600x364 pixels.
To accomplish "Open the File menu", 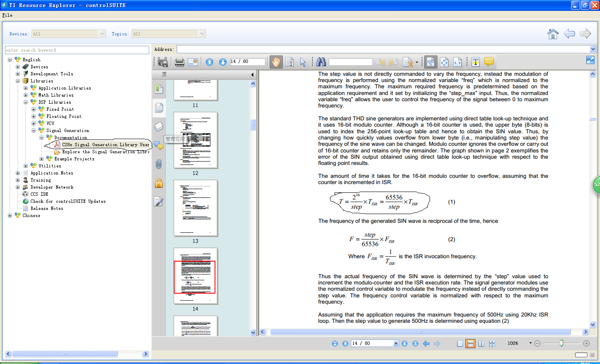I will 7,15.
